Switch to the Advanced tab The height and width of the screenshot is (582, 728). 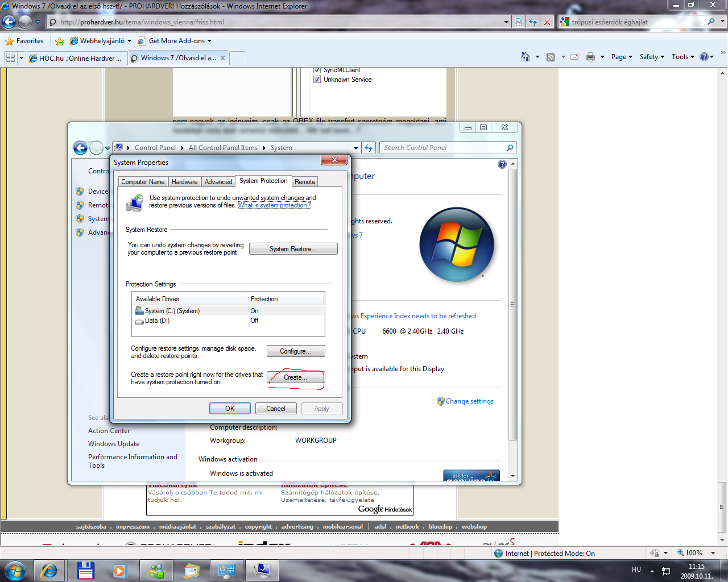pyautogui.click(x=218, y=182)
